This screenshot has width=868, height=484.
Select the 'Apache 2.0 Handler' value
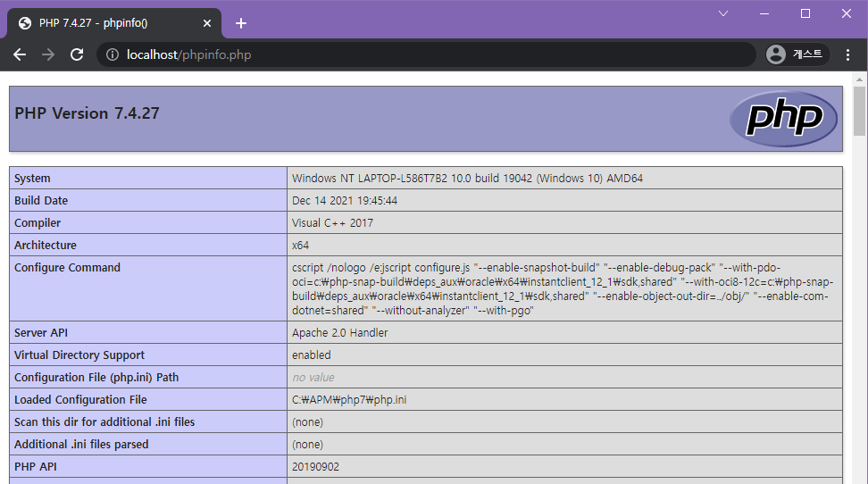(340, 333)
